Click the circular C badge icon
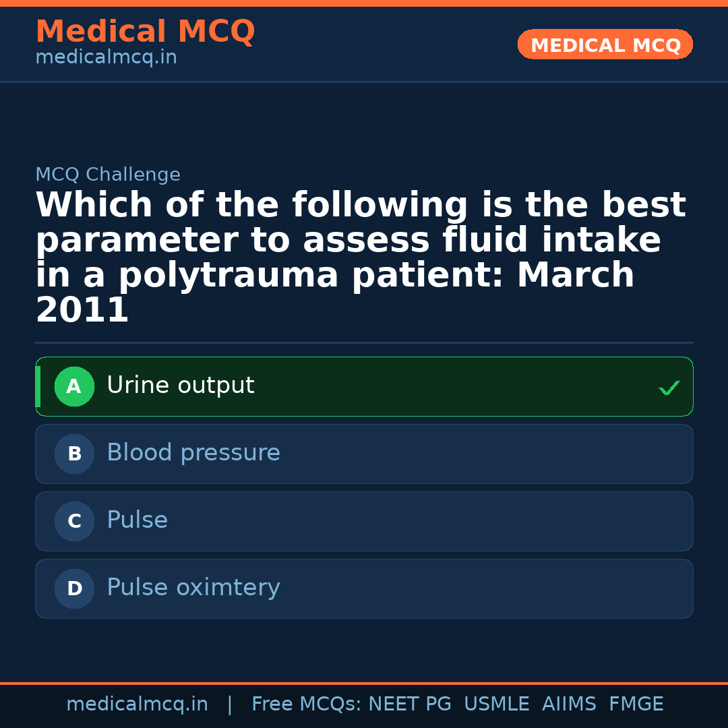Screen dimensions: 728x728 tap(74, 521)
